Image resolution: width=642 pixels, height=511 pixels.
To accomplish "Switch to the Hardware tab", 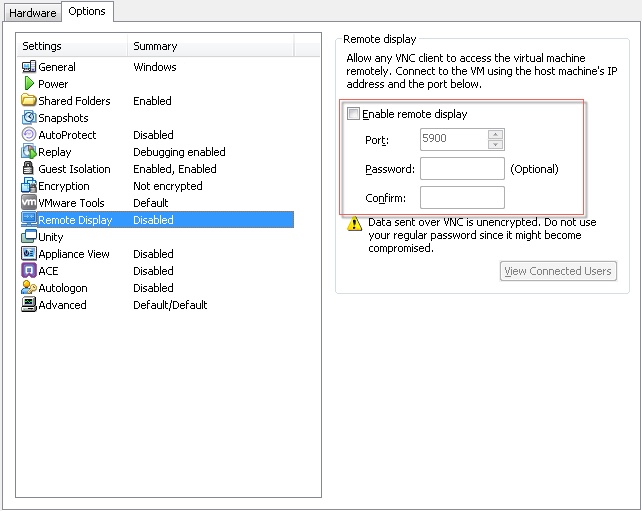I will [x=33, y=13].
